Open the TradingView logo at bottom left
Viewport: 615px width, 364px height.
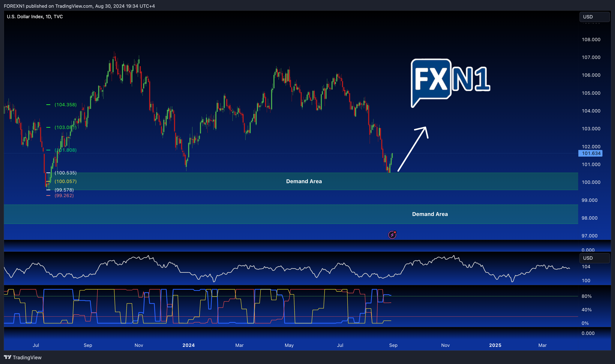coord(22,357)
